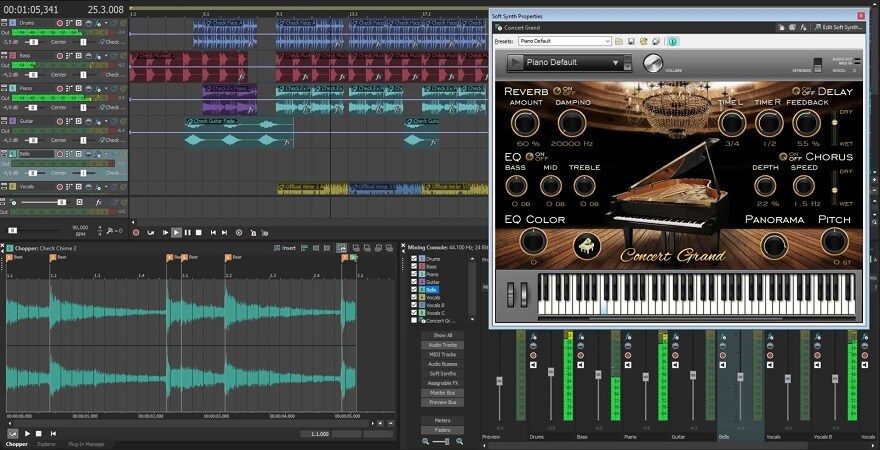Image resolution: width=880 pixels, height=450 pixels.
Task: Select Bells in the Mixing Console list
Action: pos(432,290)
